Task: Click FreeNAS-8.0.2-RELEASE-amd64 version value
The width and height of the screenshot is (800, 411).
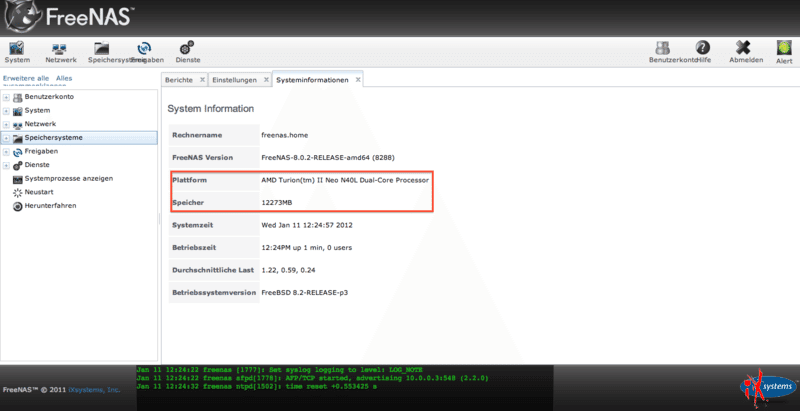Action: (328, 158)
